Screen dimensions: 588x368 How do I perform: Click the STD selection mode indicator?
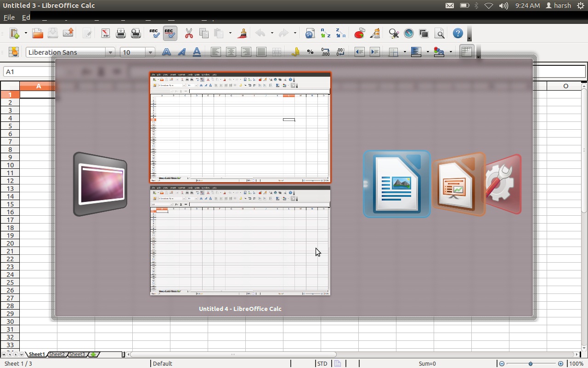pyautogui.click(x=322, y=363)
